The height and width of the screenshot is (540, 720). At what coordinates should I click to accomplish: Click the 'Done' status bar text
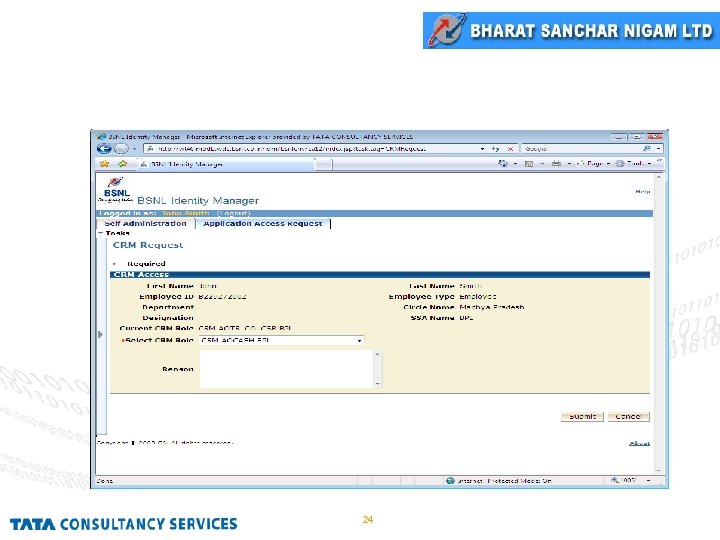pos(105,481)
